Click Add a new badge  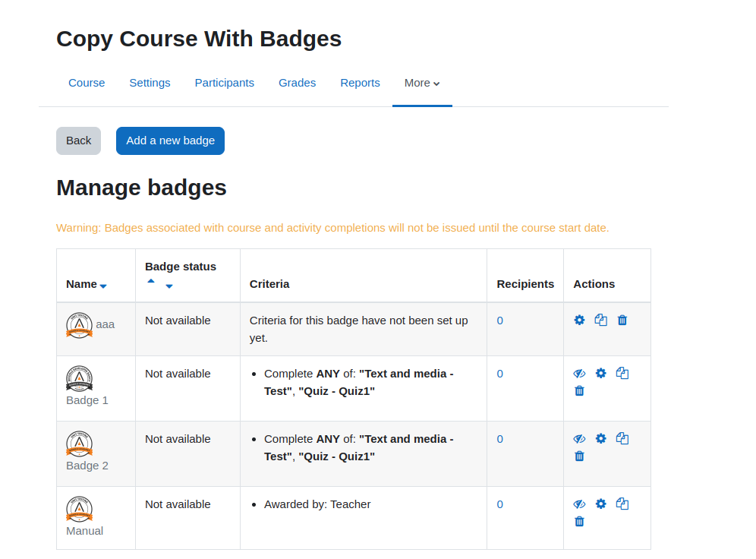pos(170,141)
